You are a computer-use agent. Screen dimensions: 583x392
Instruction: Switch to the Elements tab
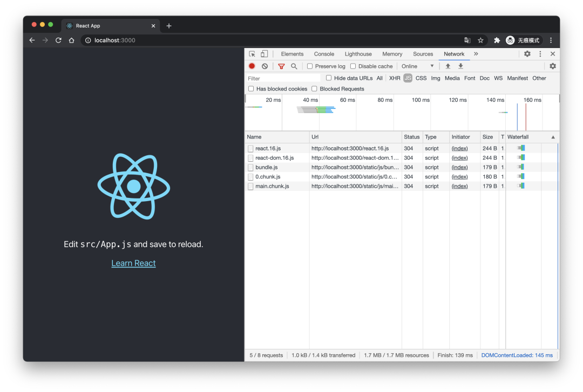tap(292, 54)
